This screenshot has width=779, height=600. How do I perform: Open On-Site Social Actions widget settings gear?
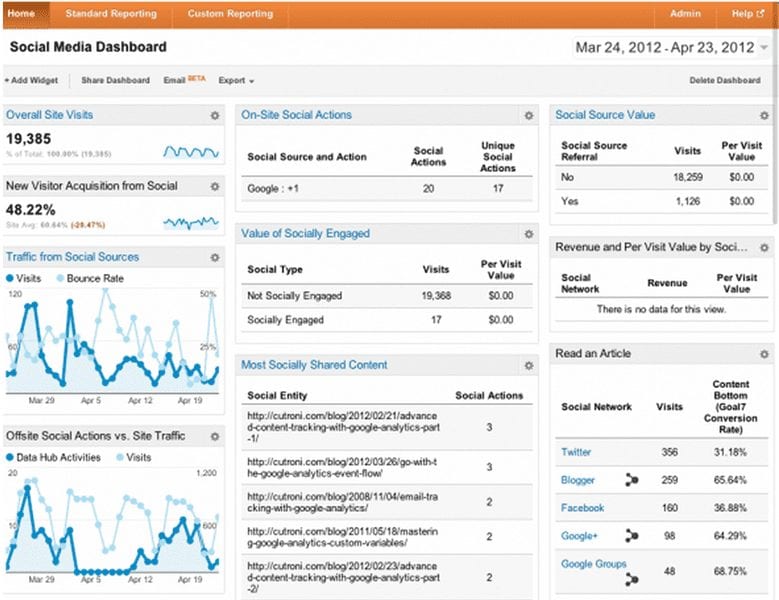[x=529, y=115]
